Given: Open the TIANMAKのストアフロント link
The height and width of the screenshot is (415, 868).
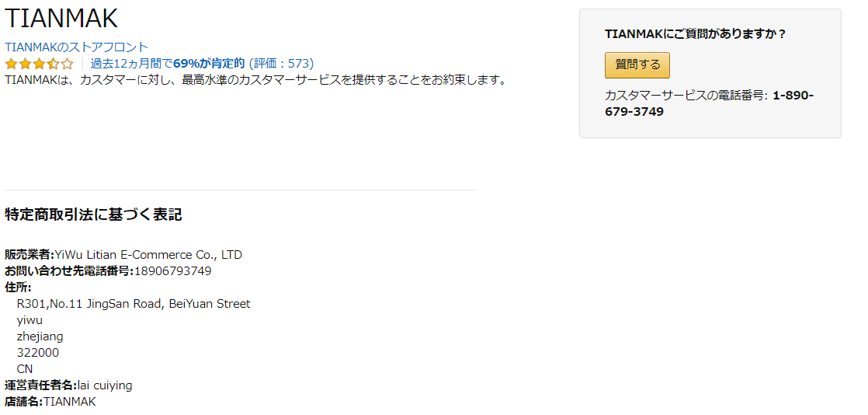Looking at the screenshot, I should [76, 47].
